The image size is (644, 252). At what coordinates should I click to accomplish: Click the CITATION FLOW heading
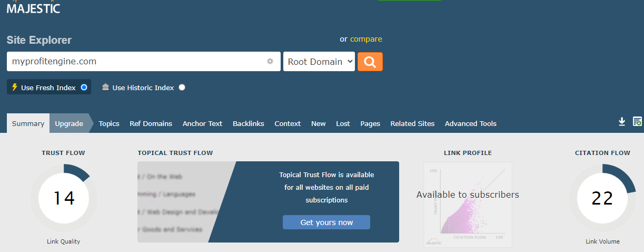(x=602, y=153)
